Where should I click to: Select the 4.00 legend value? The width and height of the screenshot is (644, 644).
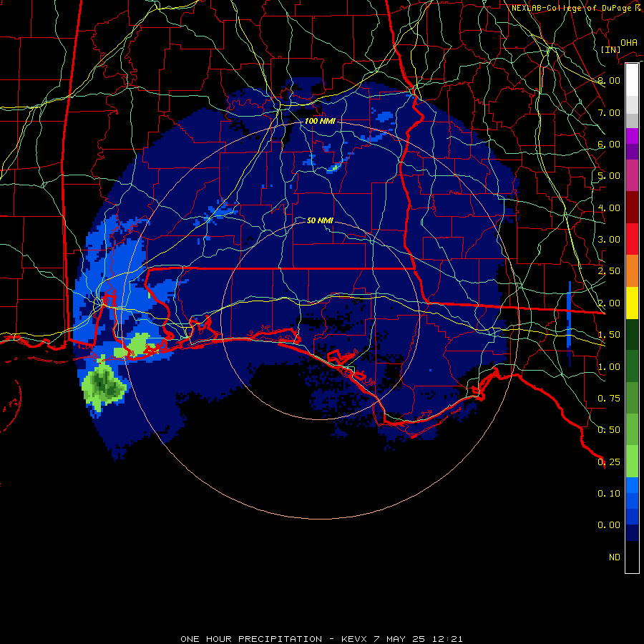[609, 208]
